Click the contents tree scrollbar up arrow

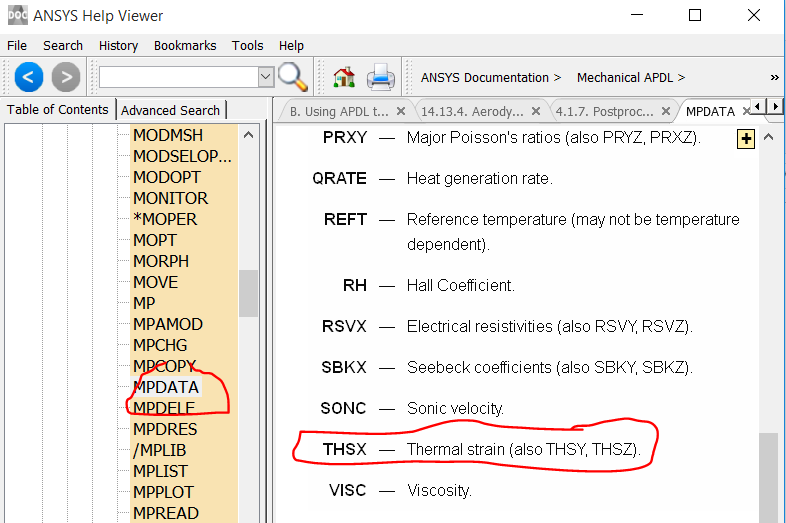[x=249, y=135]
